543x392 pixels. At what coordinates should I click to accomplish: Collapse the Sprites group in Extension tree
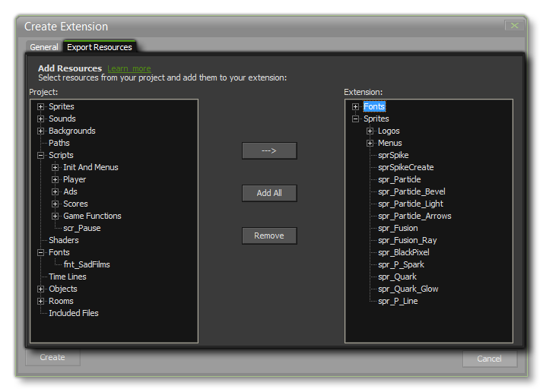click(356, 119)
